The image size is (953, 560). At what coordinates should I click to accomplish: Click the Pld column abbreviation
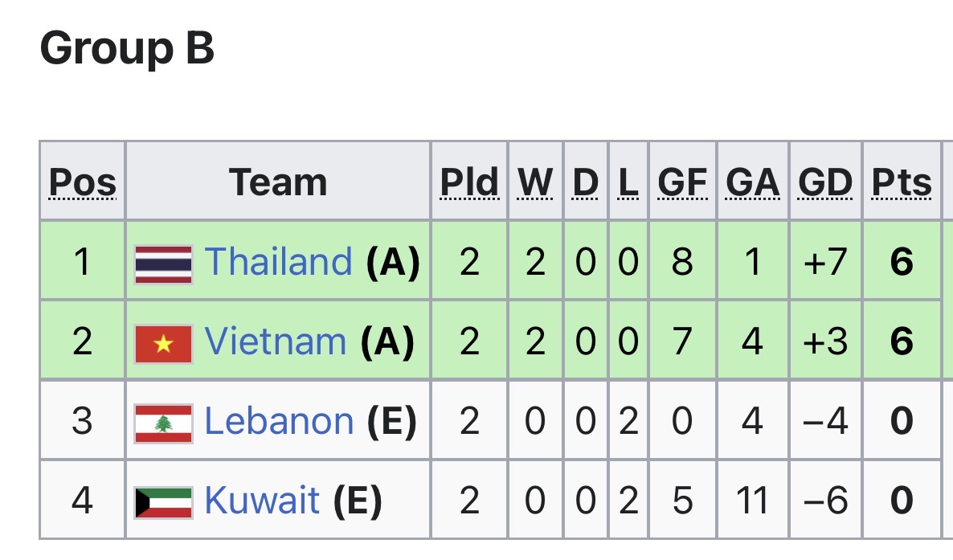[x=469, y=182]
